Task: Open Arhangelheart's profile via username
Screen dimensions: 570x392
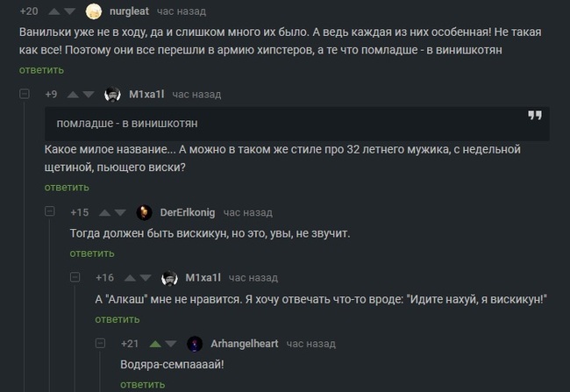Action: coord(245,343)
